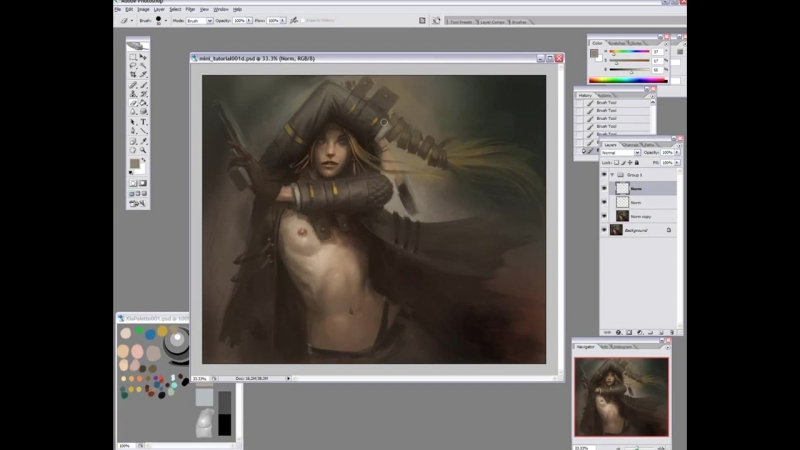
Task: Select the Blur tool
Action: [133, 111]
